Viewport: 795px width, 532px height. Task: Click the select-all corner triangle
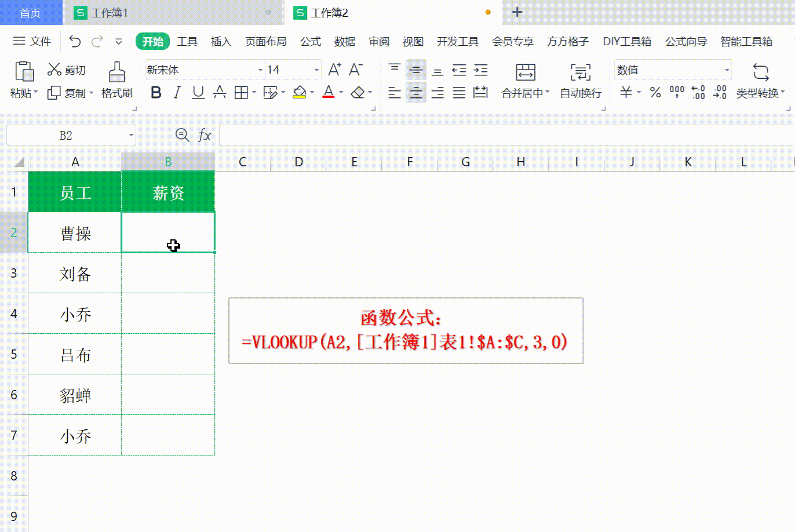coord(19,162)
